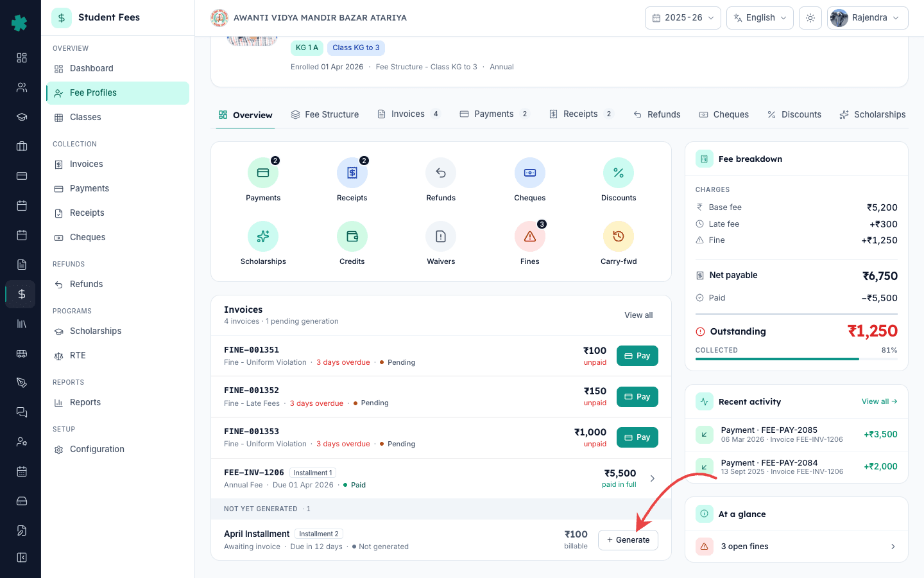The height and width of the screenshot is (578, 924).
Task: Switch to the Fee Structure tab
Action: tap(325, 114)
